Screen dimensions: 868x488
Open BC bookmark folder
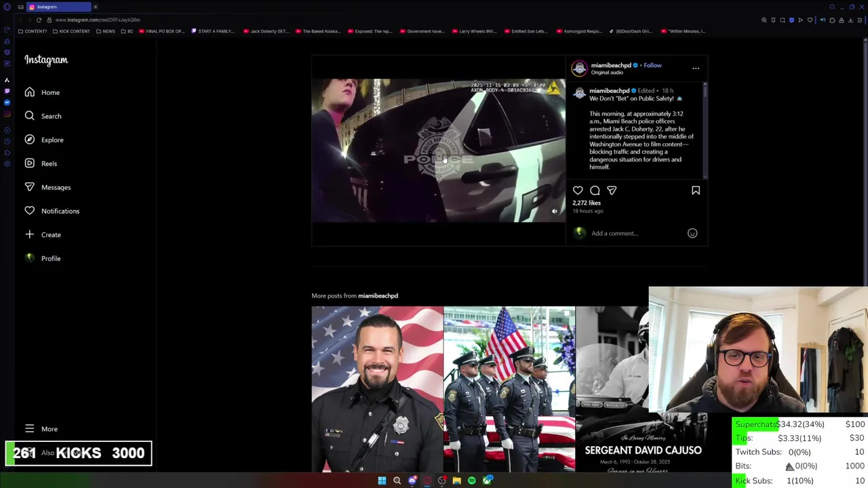pos(127,31)
